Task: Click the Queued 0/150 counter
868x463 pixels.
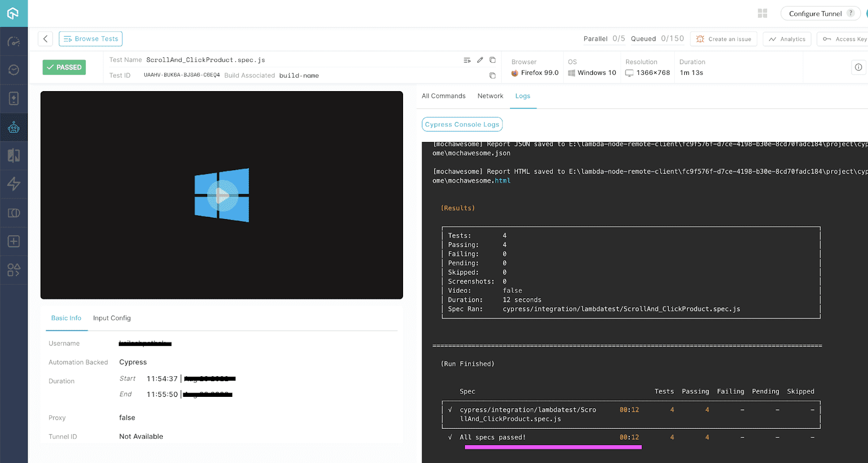Action: pyautogui.click(x=658, y=38)
